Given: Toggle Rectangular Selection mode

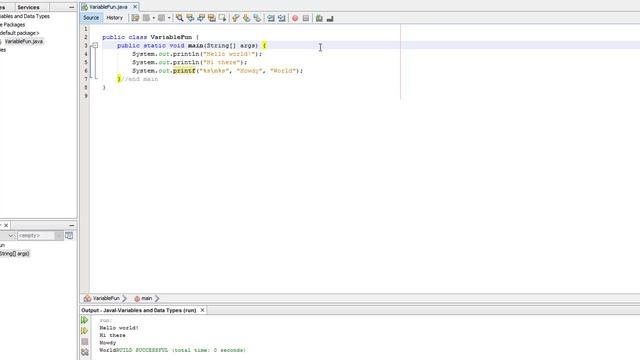Looking at the screenshot, I should (222, 18).
